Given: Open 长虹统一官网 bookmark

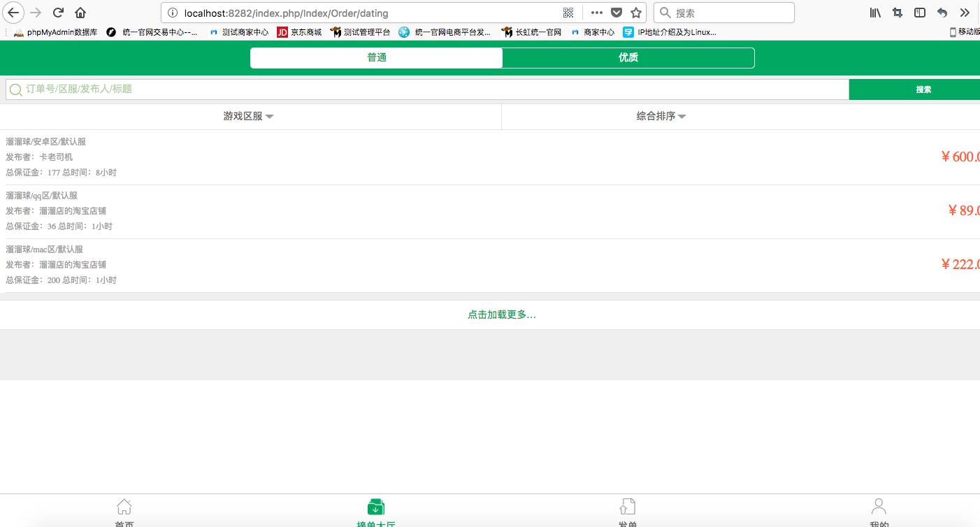Looking at the screenshot, I should 531,32.
